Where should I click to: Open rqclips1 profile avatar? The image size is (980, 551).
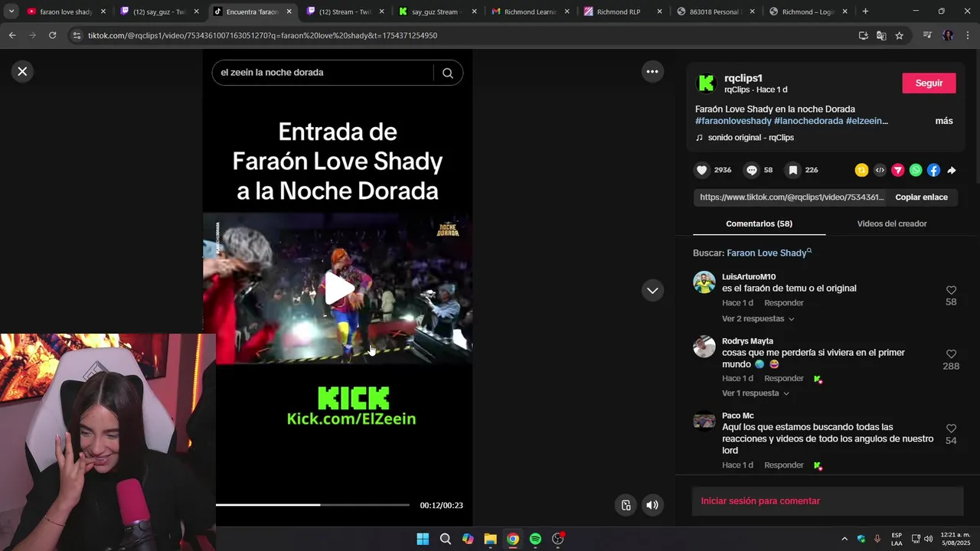click(706, 83)
